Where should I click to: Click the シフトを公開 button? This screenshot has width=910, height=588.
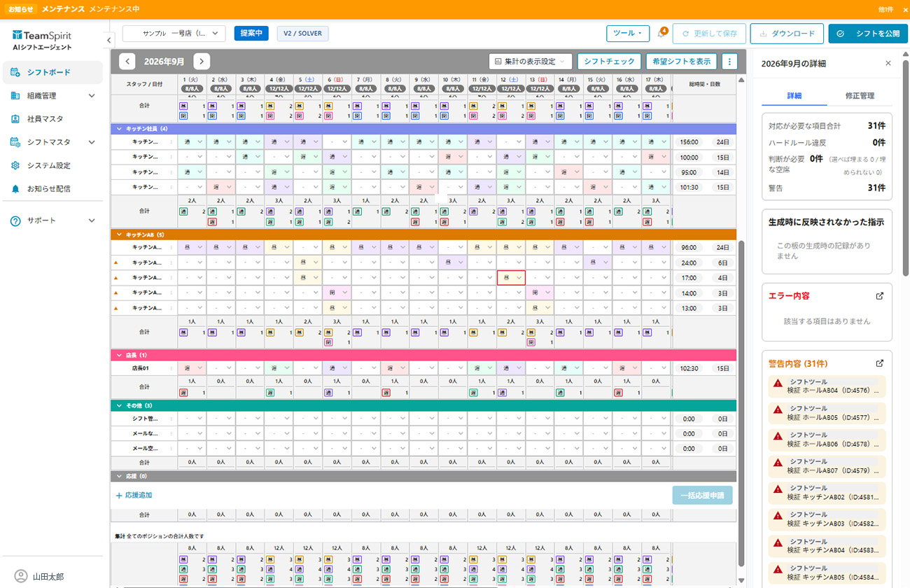868,33
